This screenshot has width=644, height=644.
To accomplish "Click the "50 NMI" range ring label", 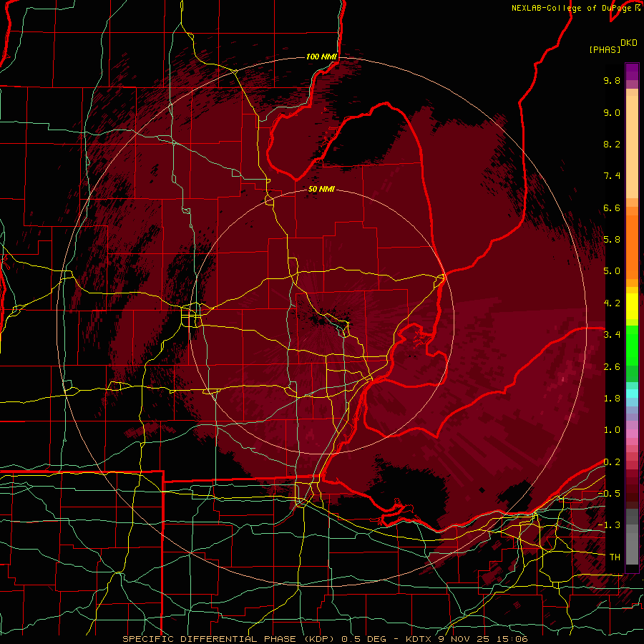I will pos(321,190).
